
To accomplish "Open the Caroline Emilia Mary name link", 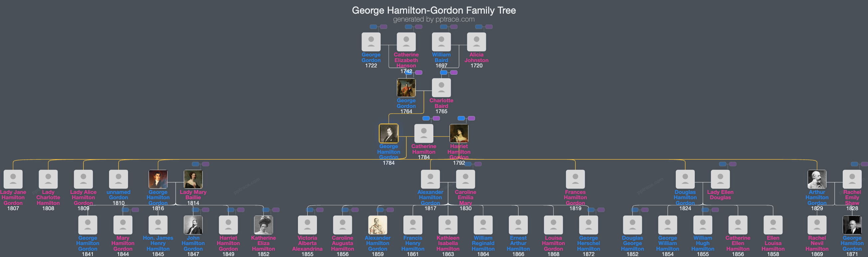I will [465, 198].
